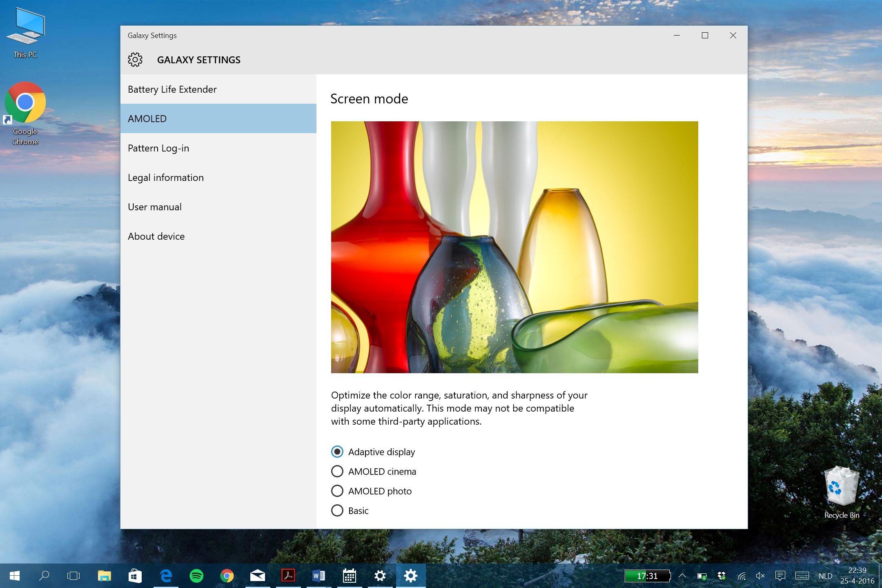The height and width of the screenshot is (588, 882).
Task: Open the Mail app in taskbar
Action: (258, 576)
